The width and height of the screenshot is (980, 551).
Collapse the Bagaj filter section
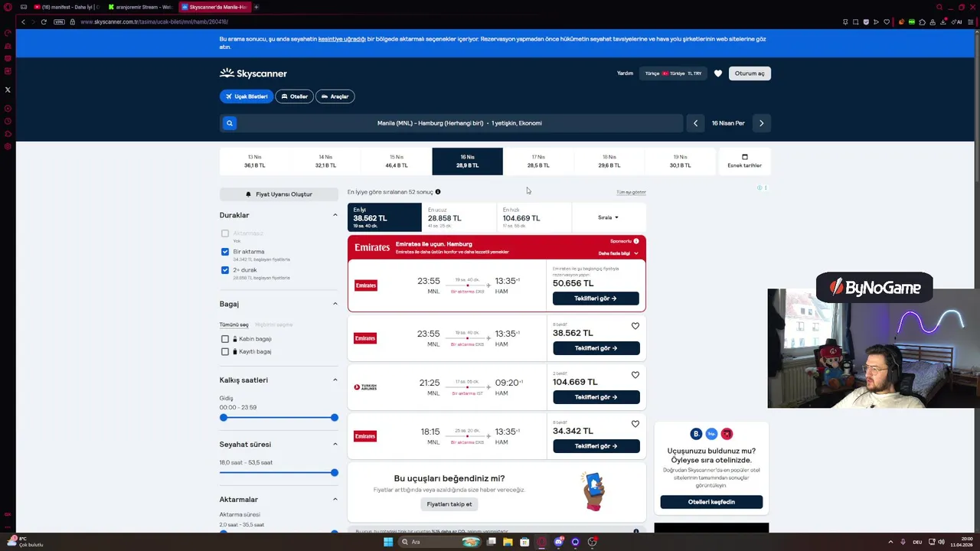[335, 304]
